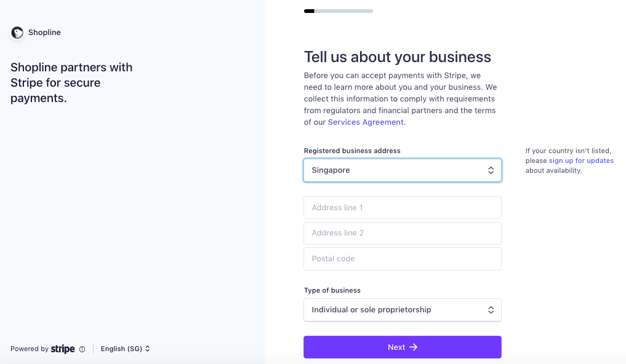The height and width of the screenshot is (364, 626).
Task: Focus the Address line 1 field
Action: point(403,208)
